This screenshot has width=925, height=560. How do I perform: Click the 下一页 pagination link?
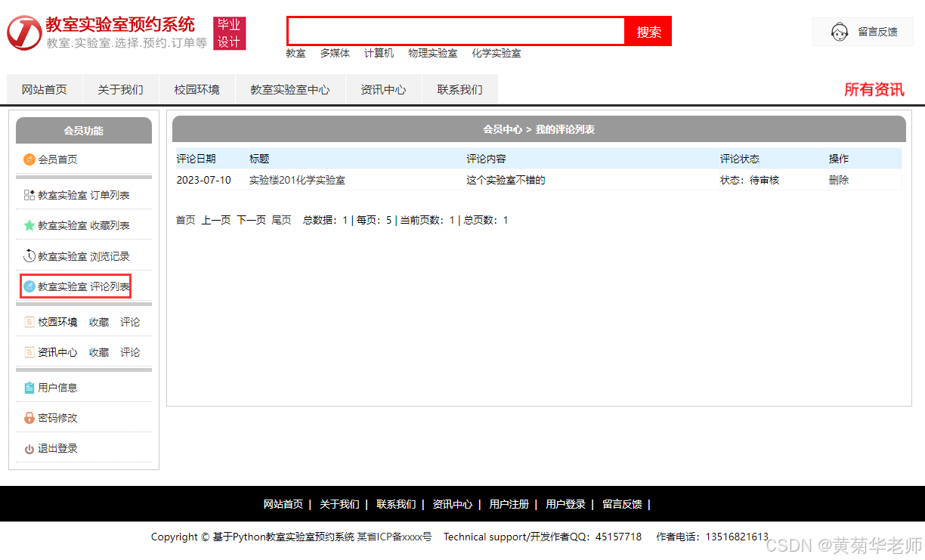tap(252, 220)
